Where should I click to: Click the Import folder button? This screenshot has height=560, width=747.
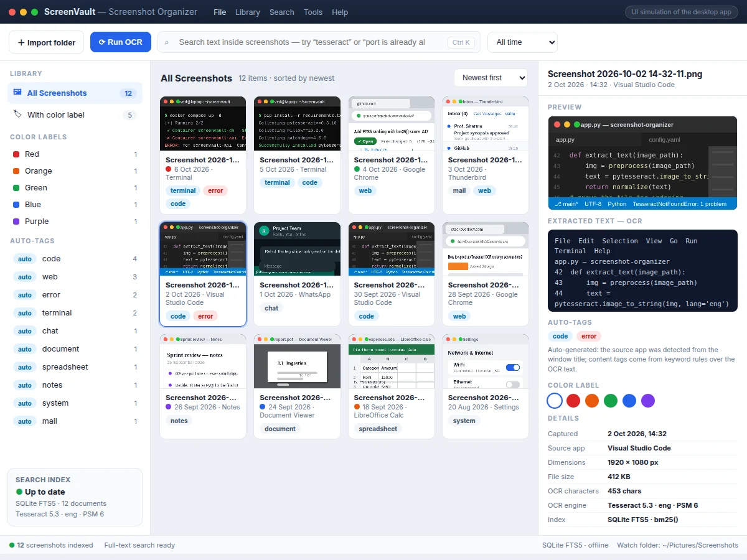46,42
